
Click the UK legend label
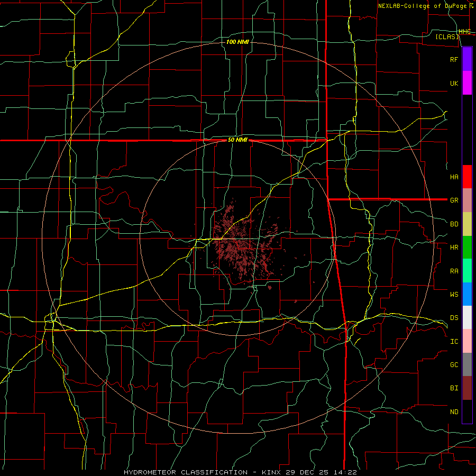point(454,84)
